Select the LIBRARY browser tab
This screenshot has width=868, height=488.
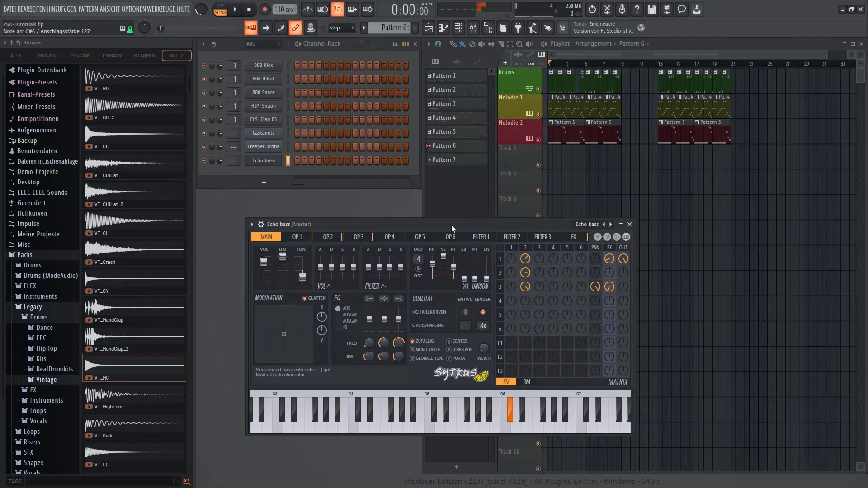[112, 56]
